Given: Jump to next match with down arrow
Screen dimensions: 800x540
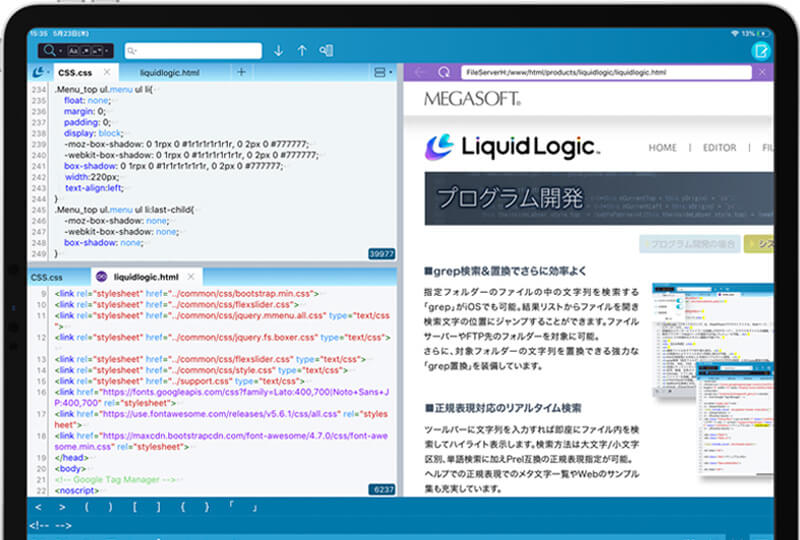Looking at the screenshot, I should pos(278,51).
